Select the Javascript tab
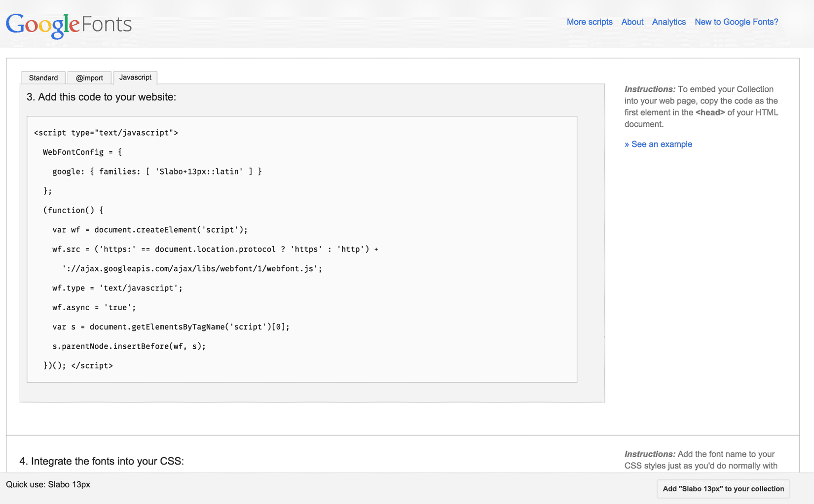Screen dimensions: 814x504 [x=135, y=77]
